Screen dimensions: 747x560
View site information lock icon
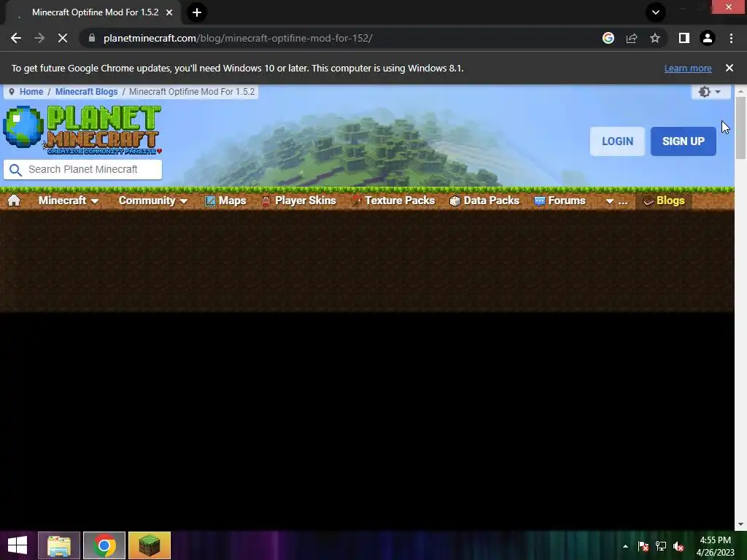pyautogui.click(x=92, y=38)
